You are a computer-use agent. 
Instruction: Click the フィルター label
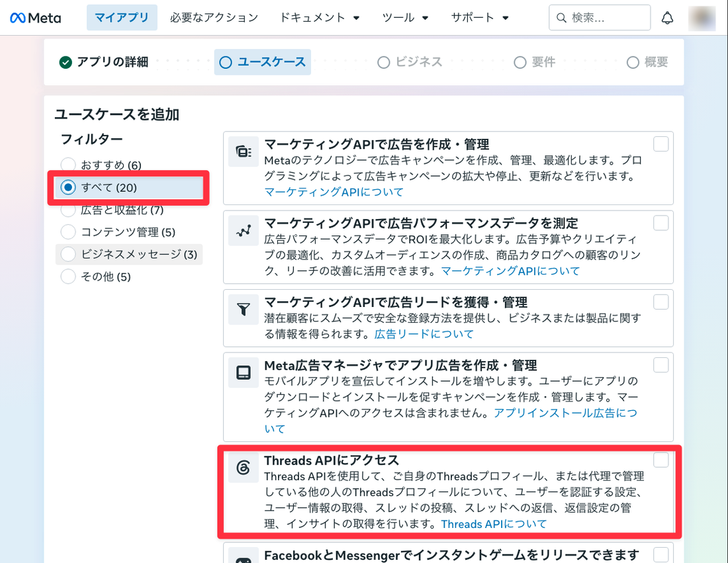(x=92, y=139)
